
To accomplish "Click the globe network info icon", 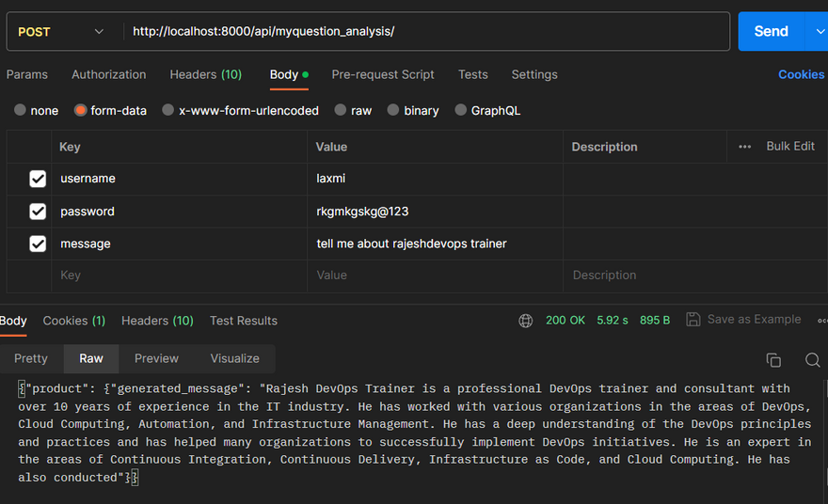I will (x=526, y=321).
